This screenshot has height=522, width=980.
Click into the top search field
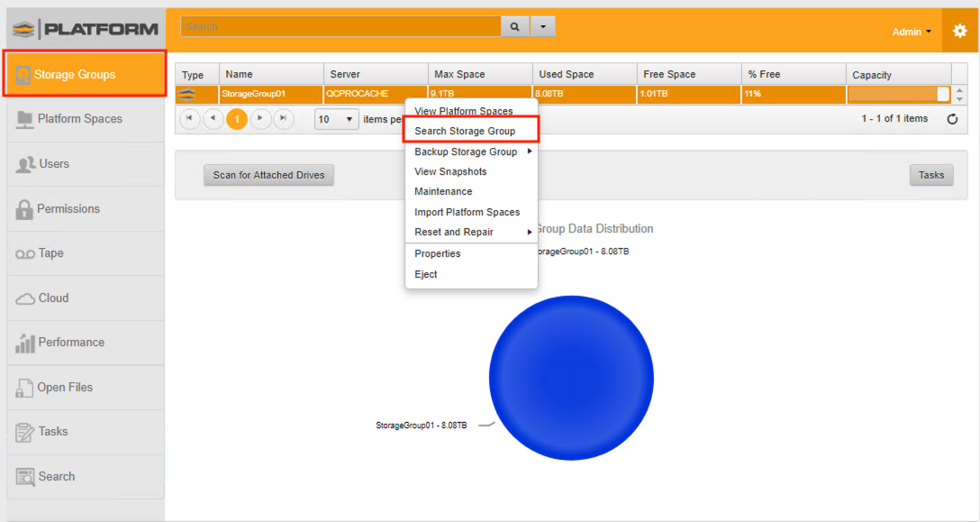click(x=340, y=27)
